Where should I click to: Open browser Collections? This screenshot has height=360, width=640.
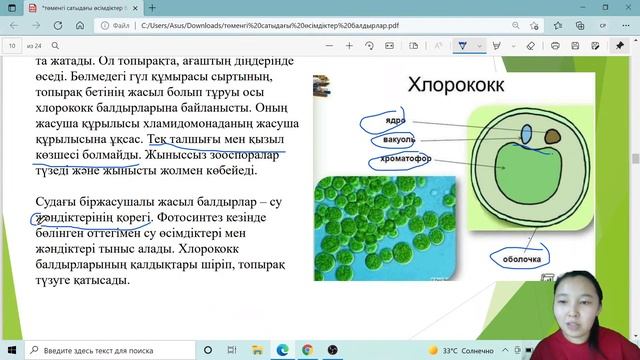580,25
